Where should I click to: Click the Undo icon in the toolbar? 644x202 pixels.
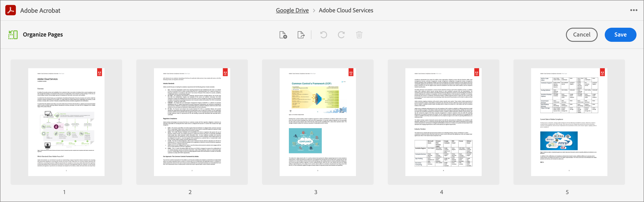(323, 35)
